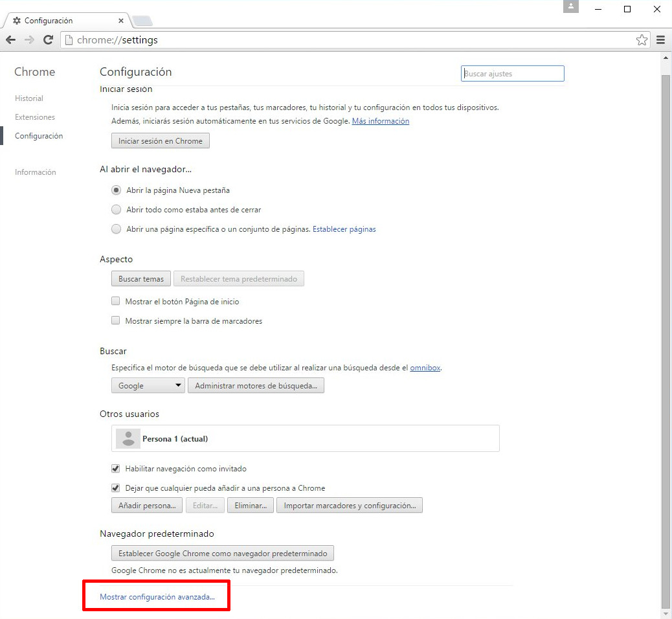Click Administrar motores de búsqueda button
Viewport: 672px width, 619px height.
coord(256,385)
